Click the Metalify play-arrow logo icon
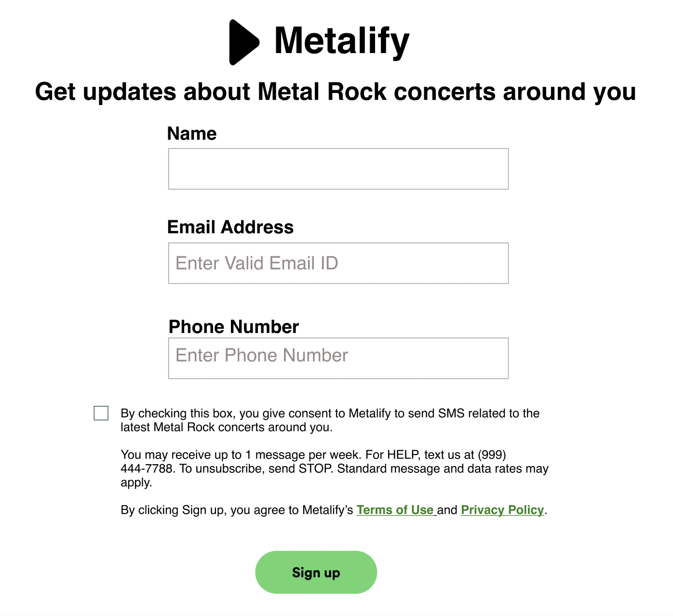Viewport: 673px width, 616px height. pos(244,42)
